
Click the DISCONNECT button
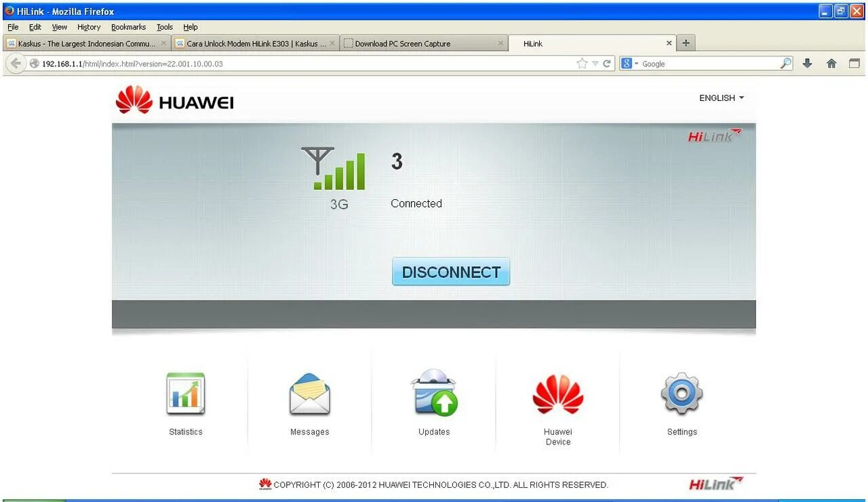pos(451,272)
